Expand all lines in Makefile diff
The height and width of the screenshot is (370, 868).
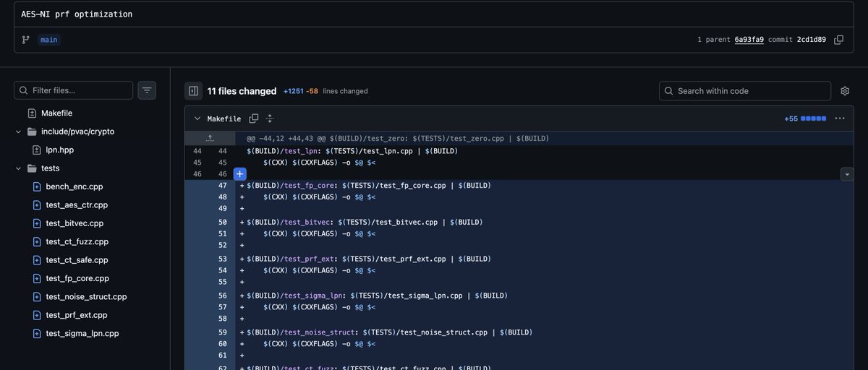pos(270,119)
